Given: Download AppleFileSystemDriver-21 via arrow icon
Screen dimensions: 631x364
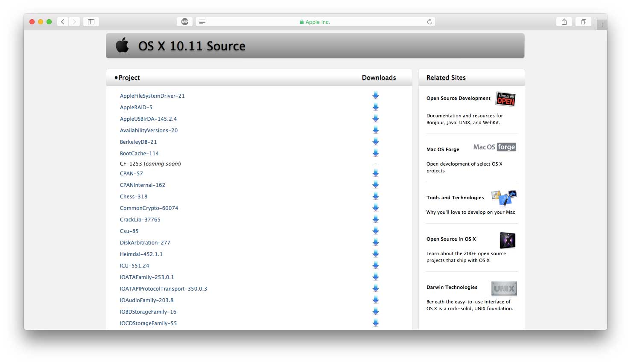Looking at the screenshot, I should (376, 96).
